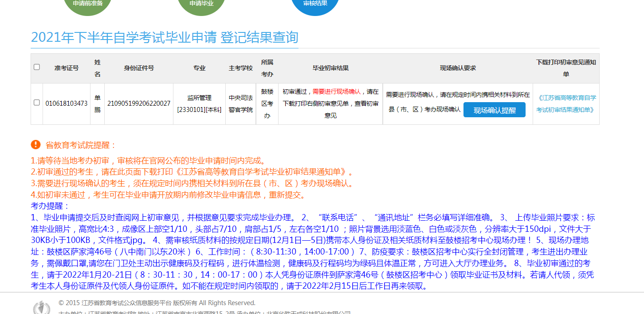Screen dimensions: 644x314
Task: Click the 毕业初审结果 column header
Action: tap(330, 68)
